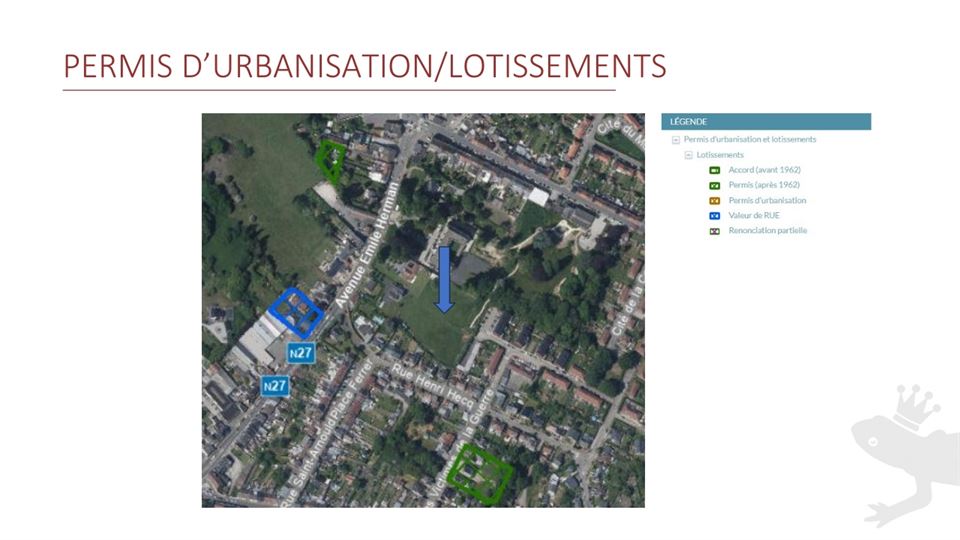The image size is (960, 540).
Task: Select the green parcel at the map's bottom
Action: pyautogui.click(x=479, y=473)
